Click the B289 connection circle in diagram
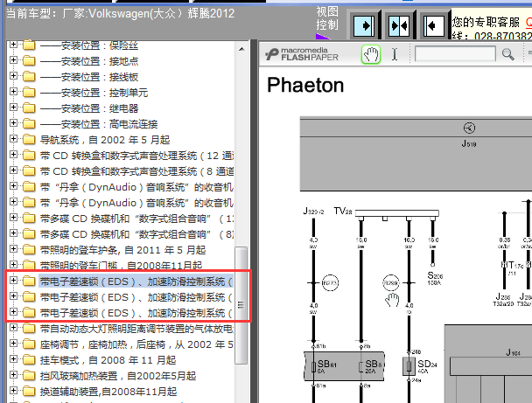Image resolution: width=532 pixels, height=403 pixels. click(391, 282)
